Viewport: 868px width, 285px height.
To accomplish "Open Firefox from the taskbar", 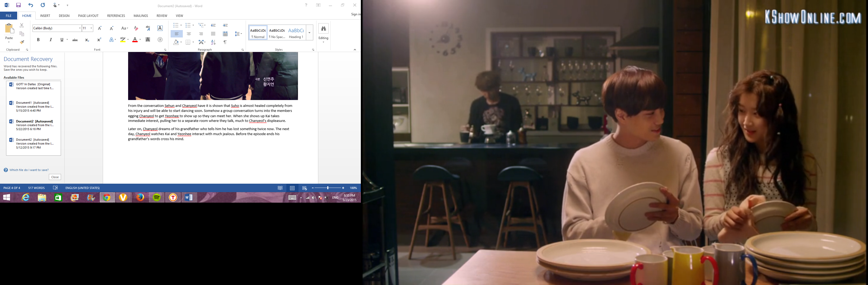I will [x=141, y=197].
